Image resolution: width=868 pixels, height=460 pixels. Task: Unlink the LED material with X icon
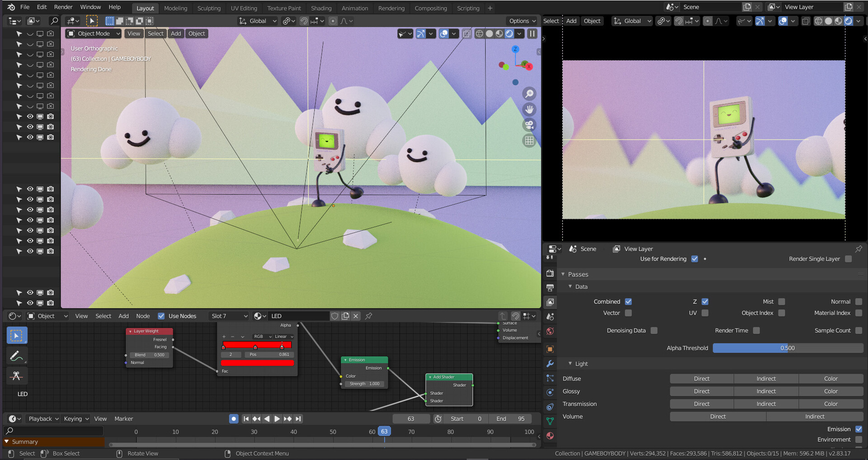[356, 316]
